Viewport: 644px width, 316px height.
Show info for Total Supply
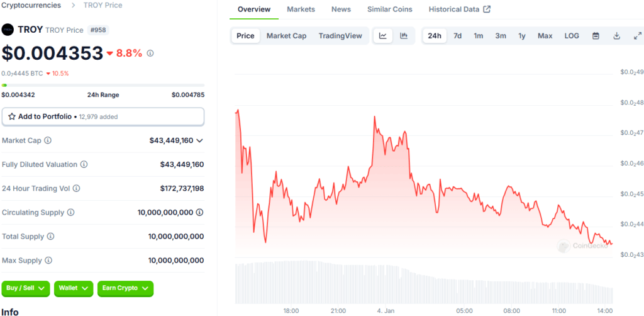click(x=50, y=237)
